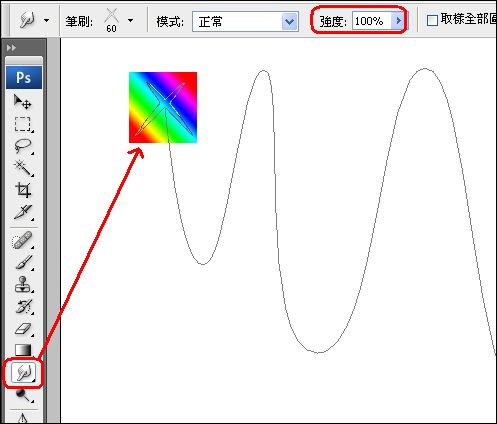Select the Slice tool
This screenshot has width=497, height=424.
(x=23, y=212)
